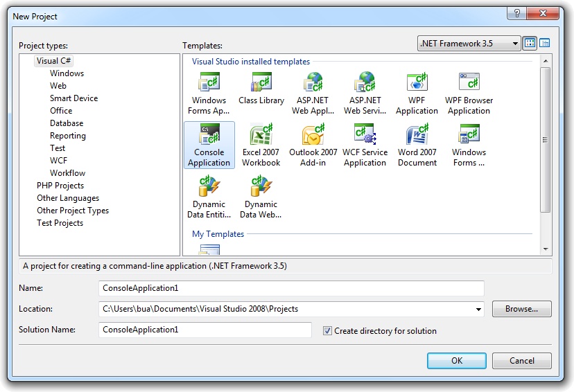Select Other Project Types node

click(x=73, y=211)
